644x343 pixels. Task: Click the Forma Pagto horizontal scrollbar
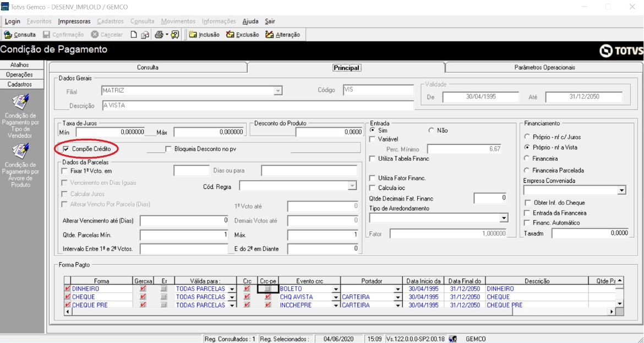coord(340,312)
